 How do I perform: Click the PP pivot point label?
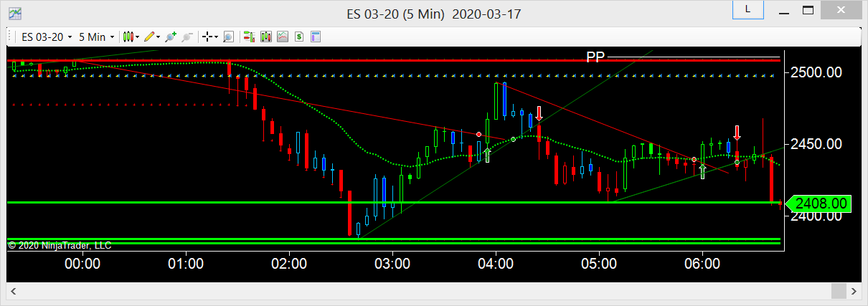(x=595, y=57)
